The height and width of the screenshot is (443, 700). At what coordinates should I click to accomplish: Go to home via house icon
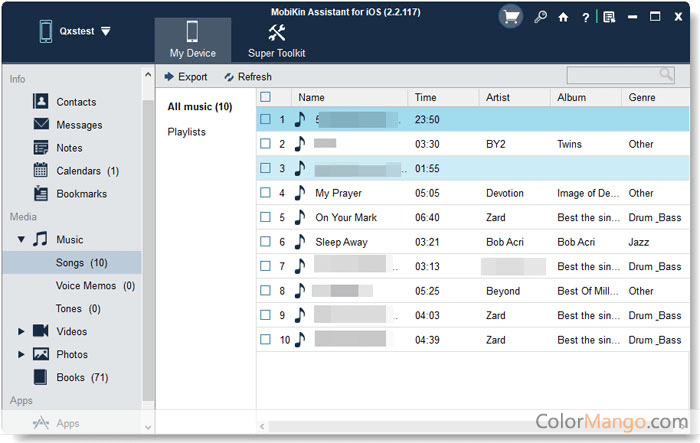coord(564,17)
